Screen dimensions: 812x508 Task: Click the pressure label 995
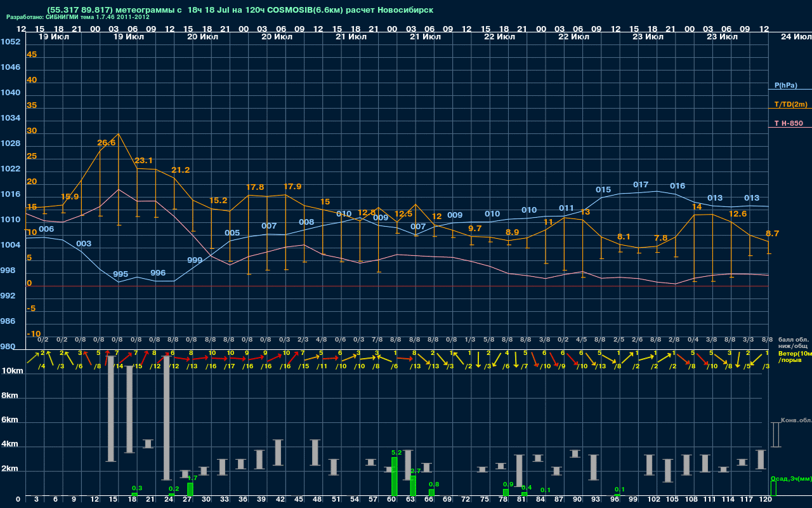tap(121, 274)
